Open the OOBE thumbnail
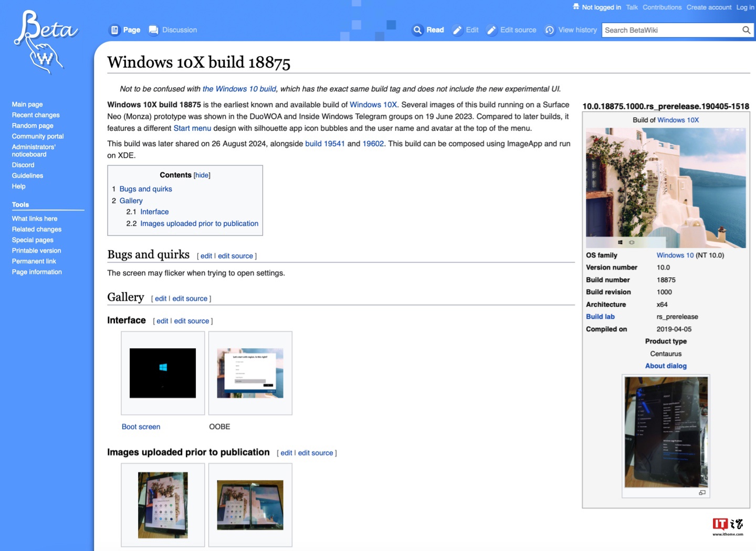The image size is (756, 551). 250,373
